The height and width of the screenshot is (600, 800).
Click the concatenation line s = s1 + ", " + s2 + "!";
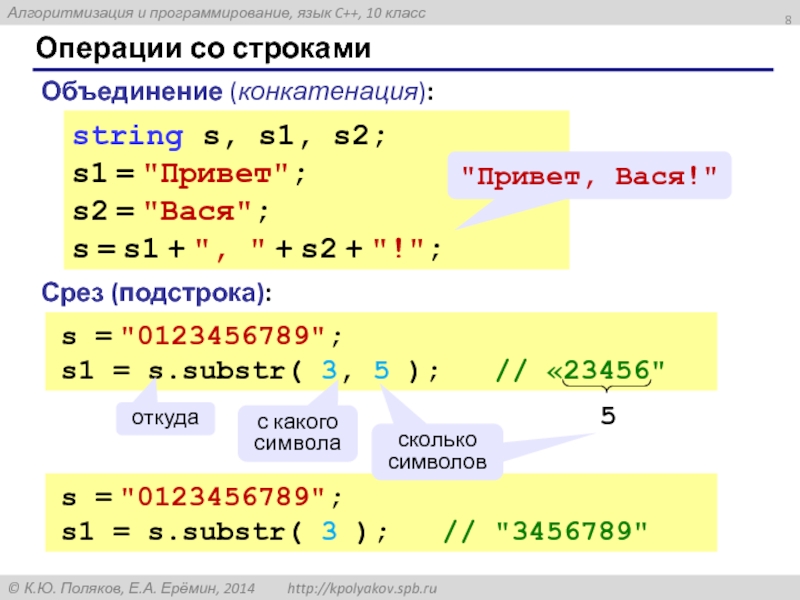pos(257,249)
